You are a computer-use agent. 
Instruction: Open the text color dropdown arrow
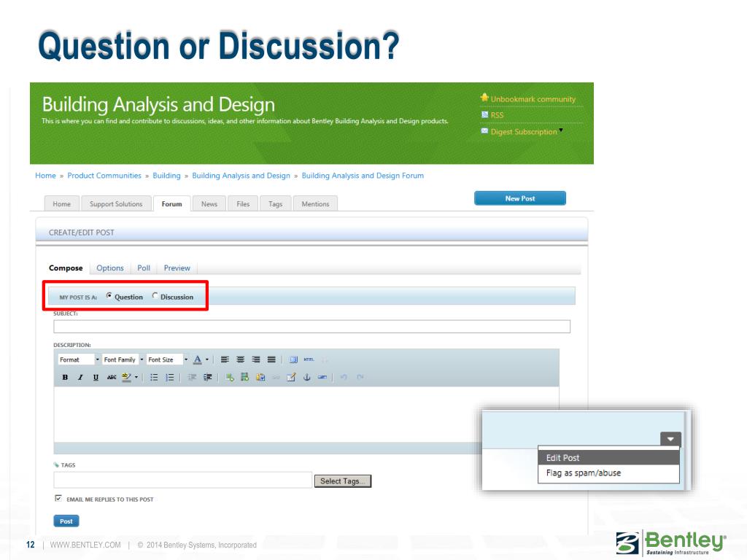[207, 359]
